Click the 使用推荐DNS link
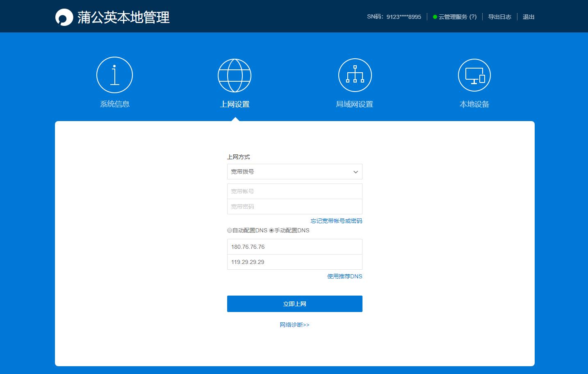This screenshot has height=374, width=588. 345,276
